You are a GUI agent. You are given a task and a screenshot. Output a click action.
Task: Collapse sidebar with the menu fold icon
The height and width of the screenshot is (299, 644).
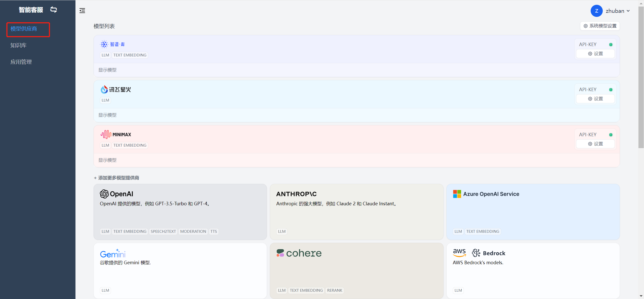pos(82,11)
